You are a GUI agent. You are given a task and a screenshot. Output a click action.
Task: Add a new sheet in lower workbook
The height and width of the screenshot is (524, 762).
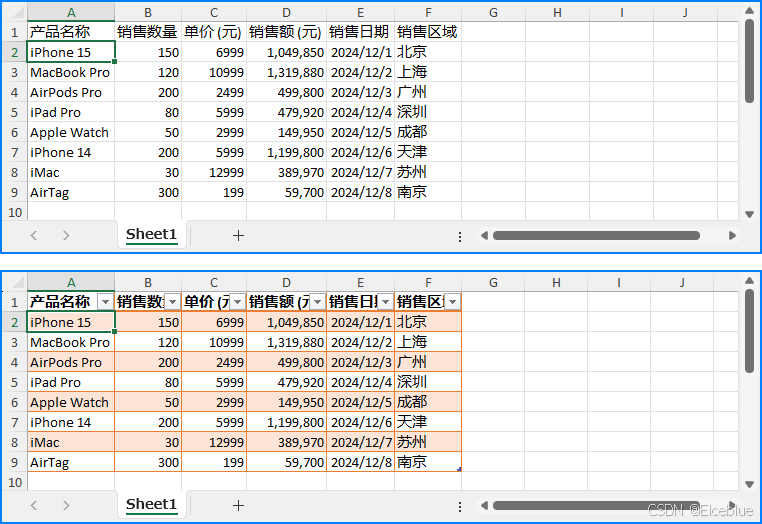click(x=238, y=506)
